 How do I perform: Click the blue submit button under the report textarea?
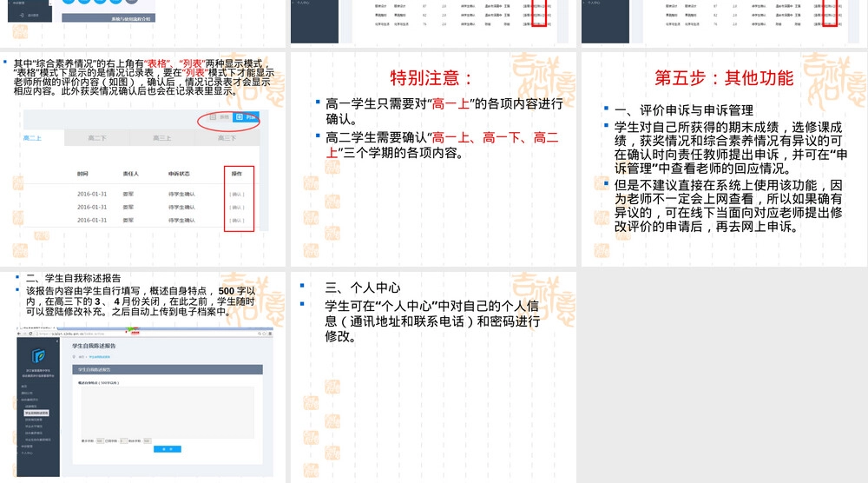coord(168,448)
